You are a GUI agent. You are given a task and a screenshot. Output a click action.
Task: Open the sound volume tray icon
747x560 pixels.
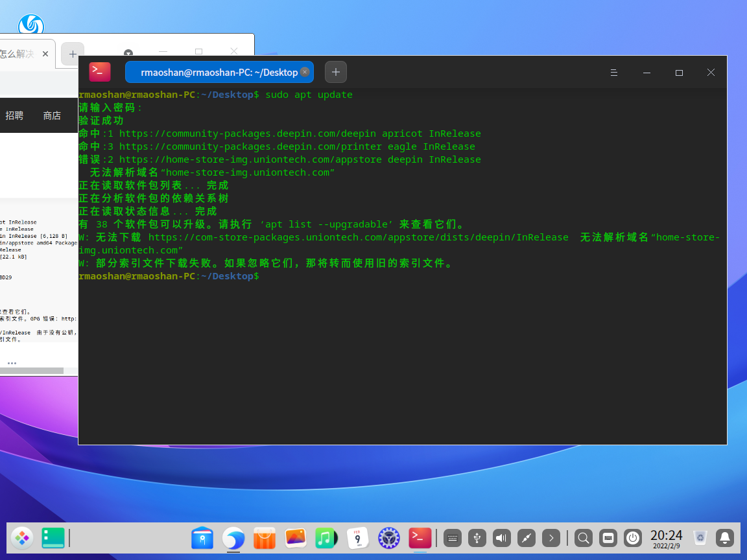[x=502, y=537]
